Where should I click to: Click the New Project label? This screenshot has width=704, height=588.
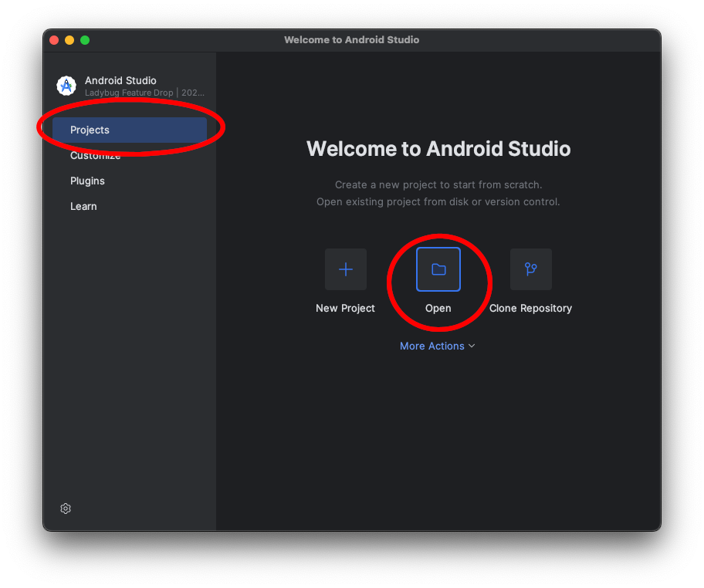point(345,309)
